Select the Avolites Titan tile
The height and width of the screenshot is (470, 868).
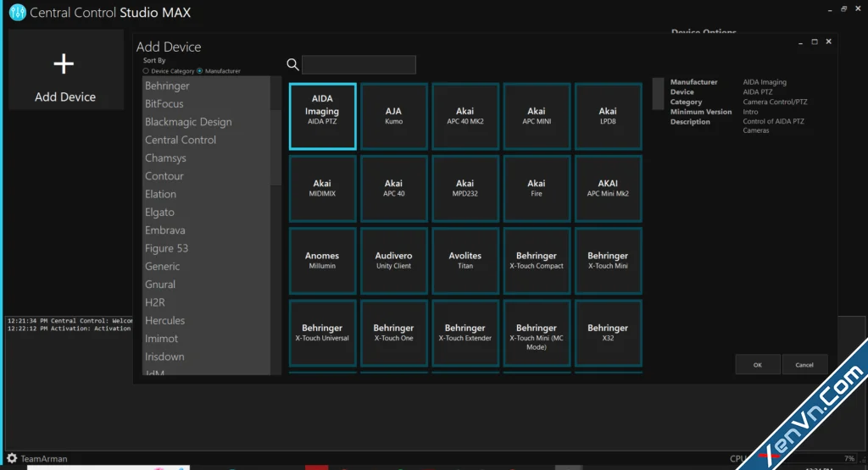pos(465,261)
